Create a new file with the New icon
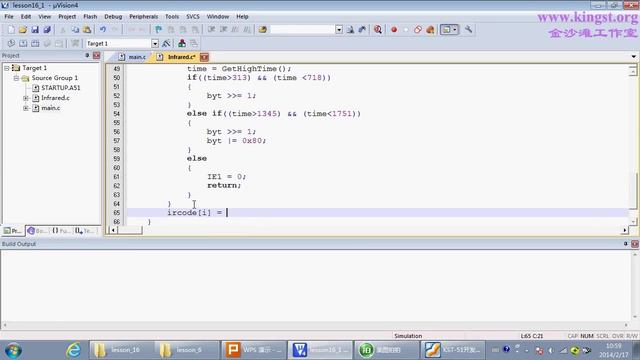The height and width of the screenshot is (360, 640). (x=11, y=30)
